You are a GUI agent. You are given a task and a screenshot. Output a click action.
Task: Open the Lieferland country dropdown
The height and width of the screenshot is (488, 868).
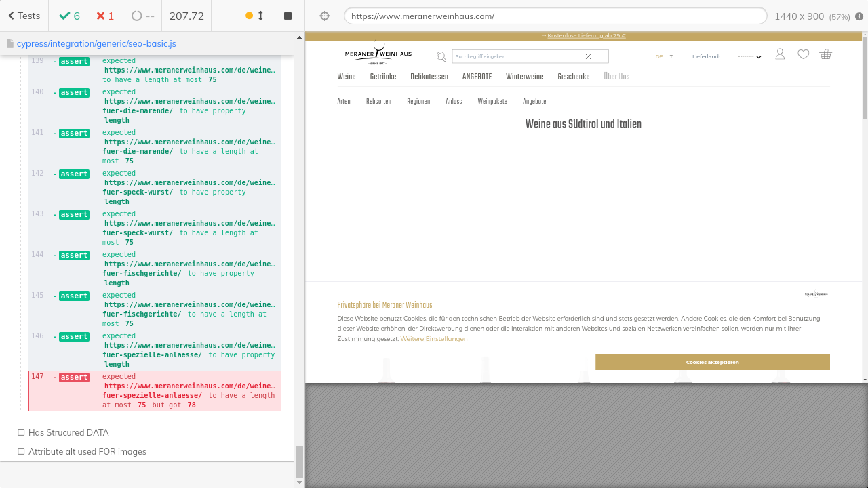pos(749,57)
